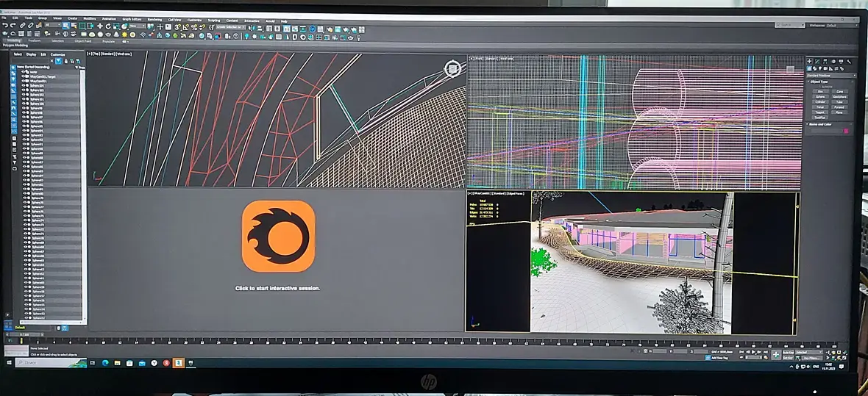Open the selection filter All dropdown
Image resolution: width=868 pixels, height=396 pixels.
coord(53,26)
